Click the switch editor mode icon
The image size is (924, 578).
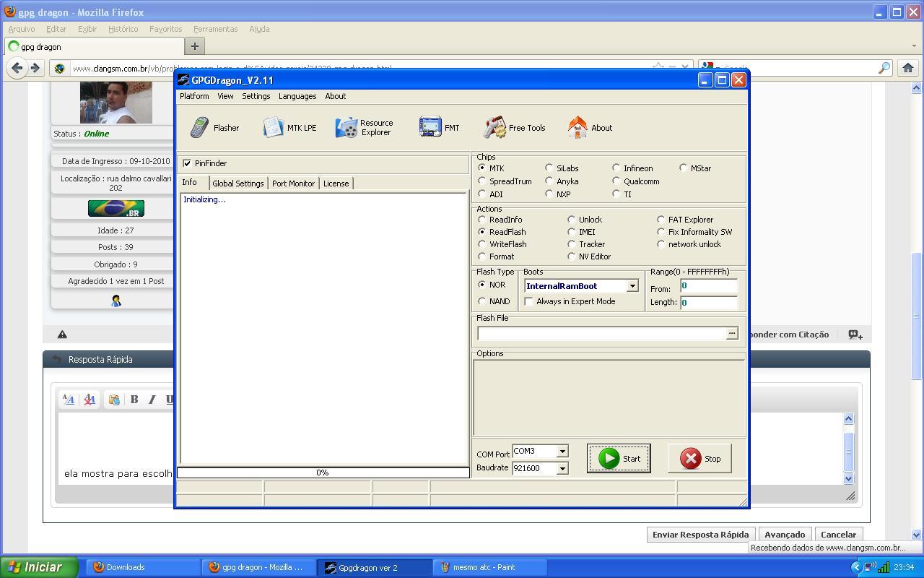pyautogui.click(x=69, y=400)
